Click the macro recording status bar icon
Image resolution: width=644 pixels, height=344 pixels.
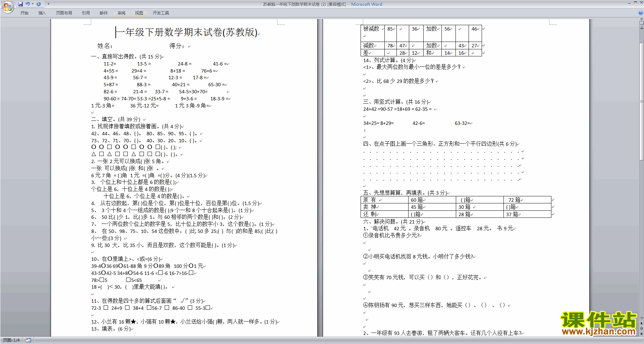[x=29, y=340]
